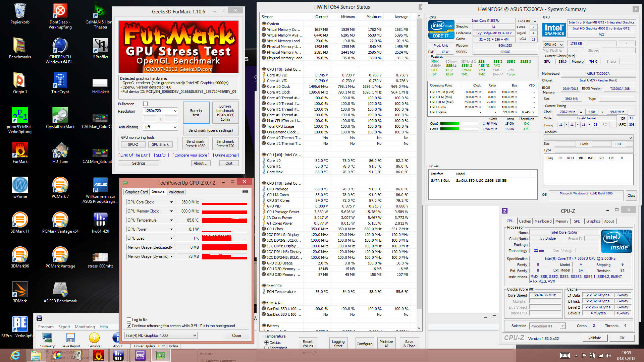Open the 3DMark 11 desktop shortcut
This screenshot has height=362, width=644.
point(20,220)
